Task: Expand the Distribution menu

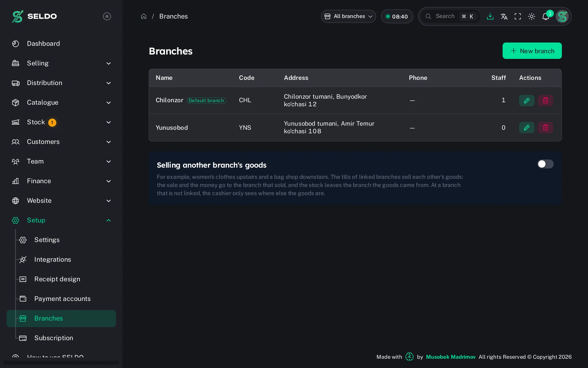Action: click(x=61, y=83)
